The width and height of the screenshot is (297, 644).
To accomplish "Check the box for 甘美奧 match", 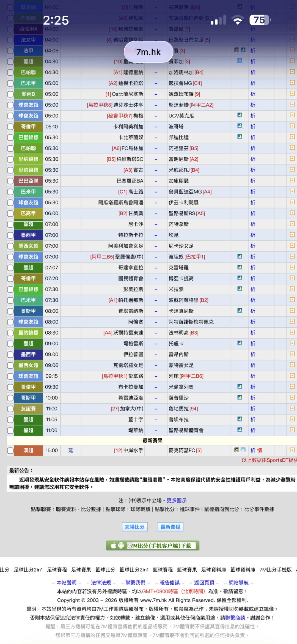I will tap(10, 213).
